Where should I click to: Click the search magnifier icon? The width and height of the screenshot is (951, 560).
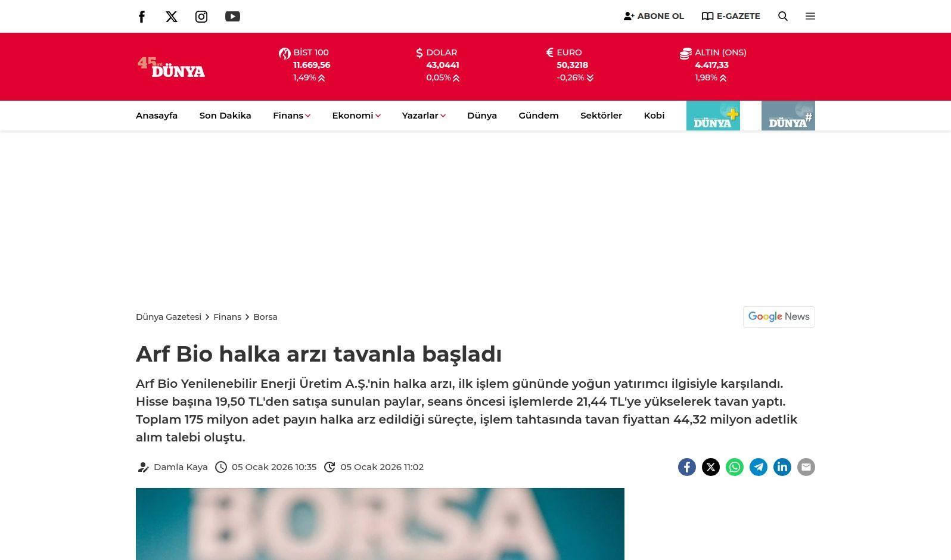coord(783,16)
